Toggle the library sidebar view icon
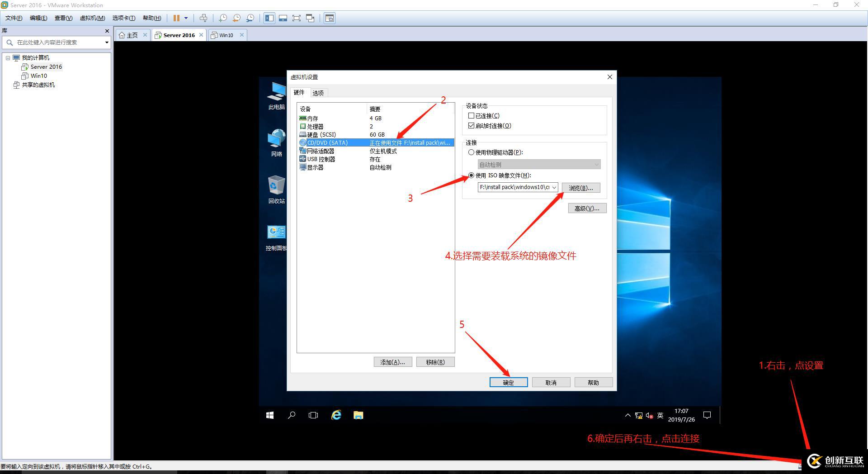The width and height of the screenshot is (868, 474). tap(269, 18)
